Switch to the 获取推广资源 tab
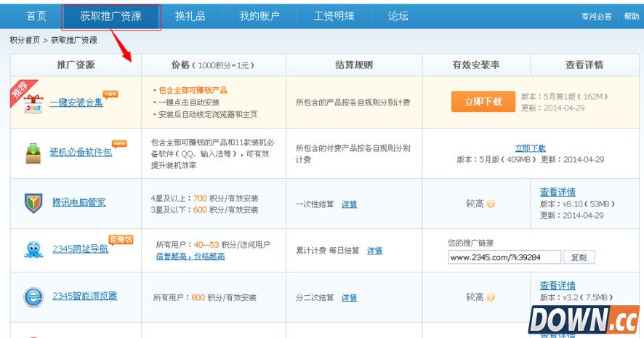The height and width of the screenshot is (338, 644). point(110,16)
